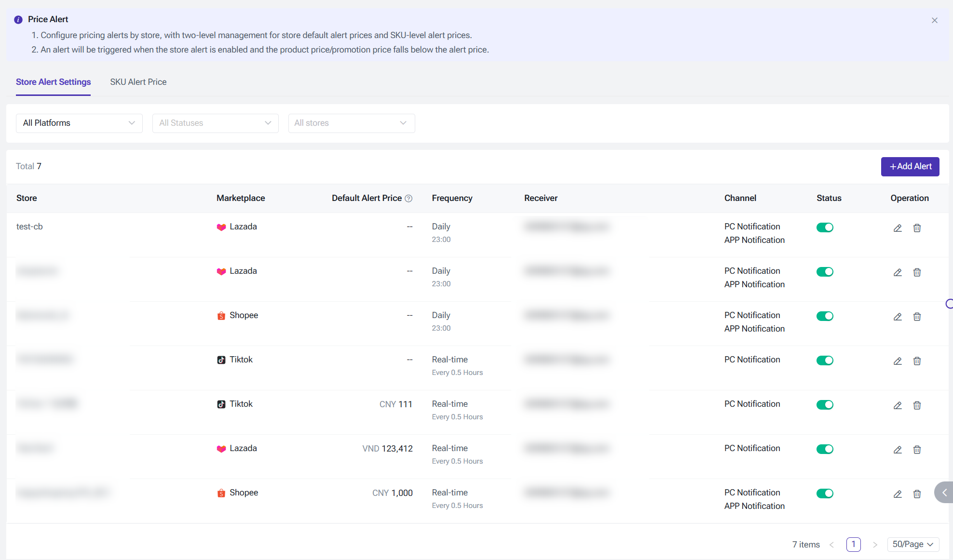Click Default Alert Price help icon
The width and height of the screenshot is (953, 560).
(x=408, y=199)
